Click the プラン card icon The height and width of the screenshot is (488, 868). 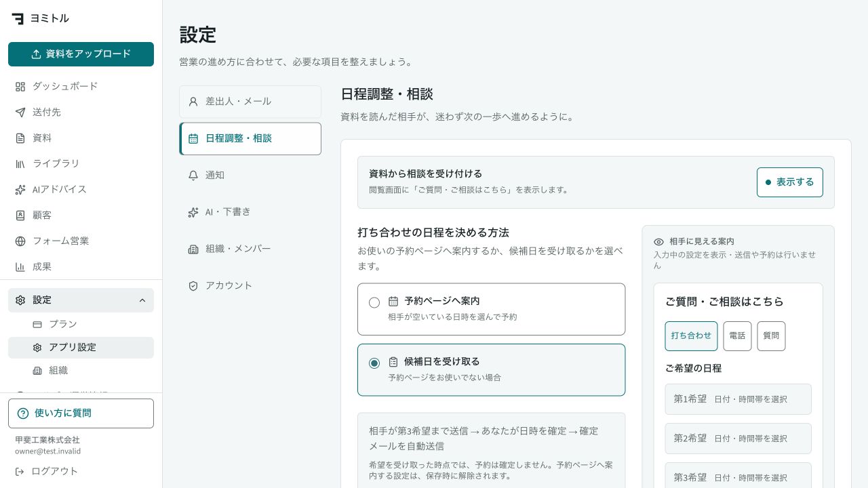[x=37, y=325]
